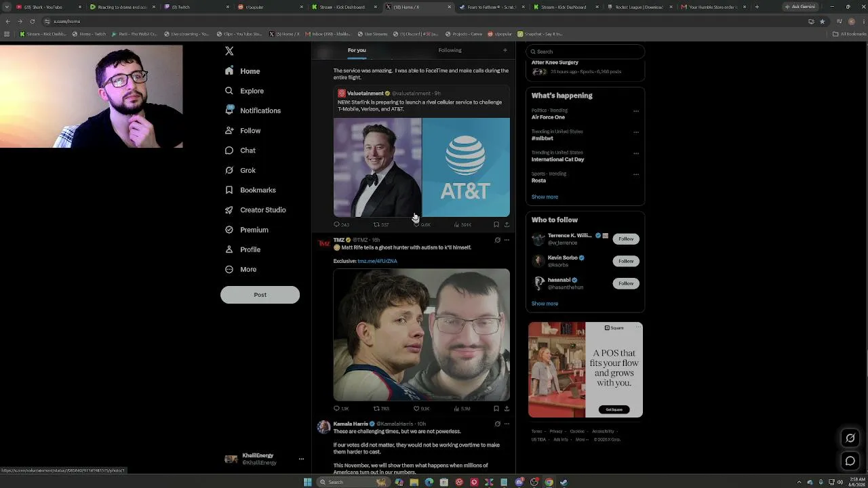Go to Home in the X sidebar
Screen dimensions: 868x488
(x=243, y=71)
